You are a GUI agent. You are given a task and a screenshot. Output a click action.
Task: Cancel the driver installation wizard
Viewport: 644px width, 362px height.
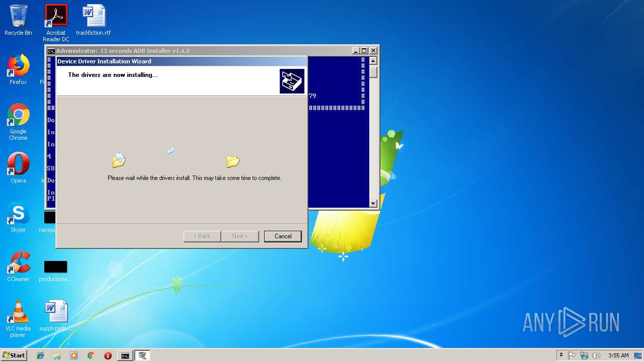point(283,236)
